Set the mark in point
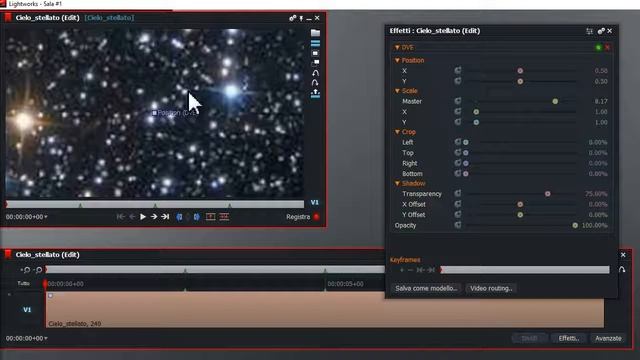This screenshot has width=640, height=360. click(180, 217)
